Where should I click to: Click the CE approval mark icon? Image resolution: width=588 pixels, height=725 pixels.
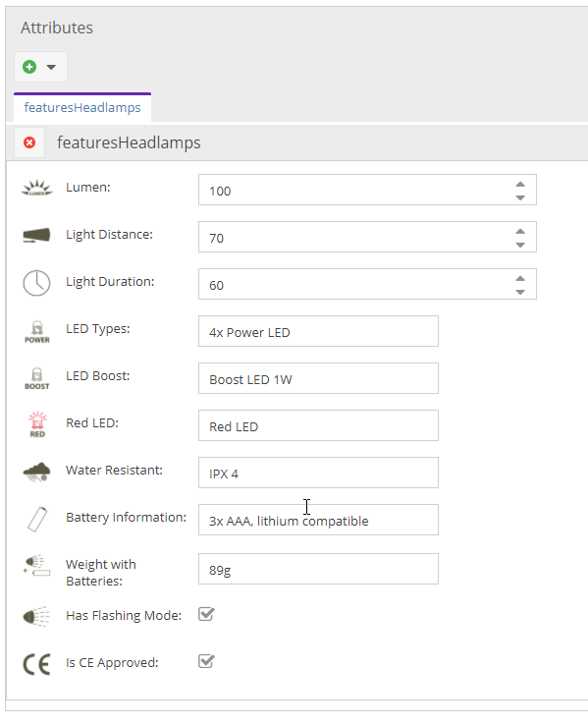point(36,664)
